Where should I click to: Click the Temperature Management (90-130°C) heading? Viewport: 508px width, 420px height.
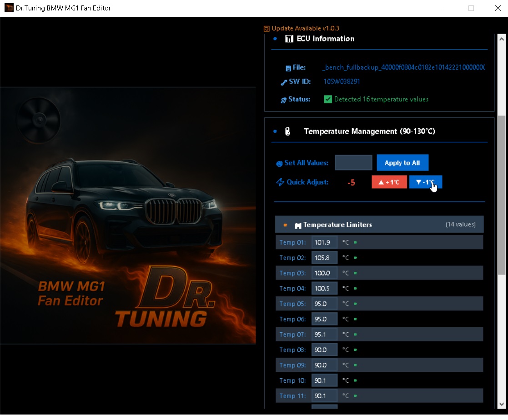pos(369,131)
